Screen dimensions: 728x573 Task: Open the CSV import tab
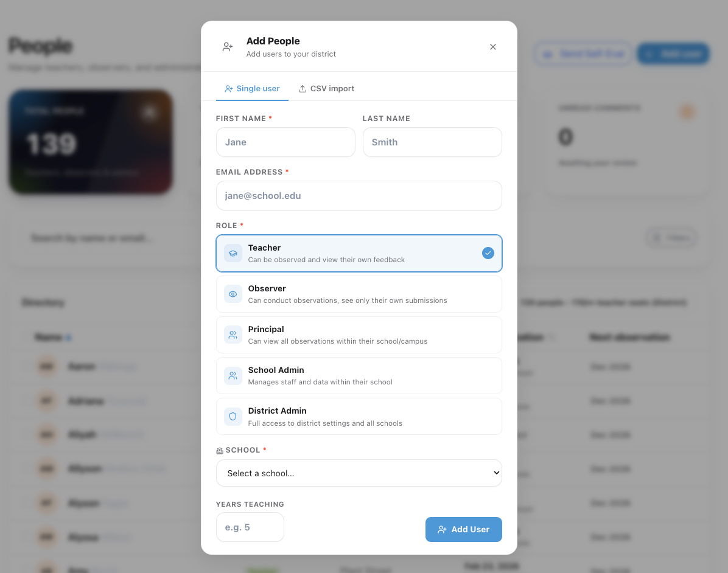point(326,89)
